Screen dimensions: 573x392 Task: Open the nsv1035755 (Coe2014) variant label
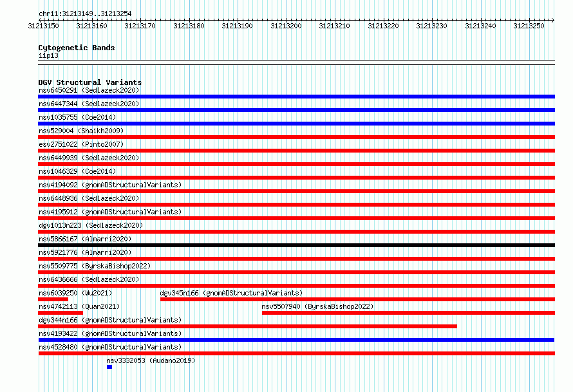pyautogui.click(x=77, y=117)
